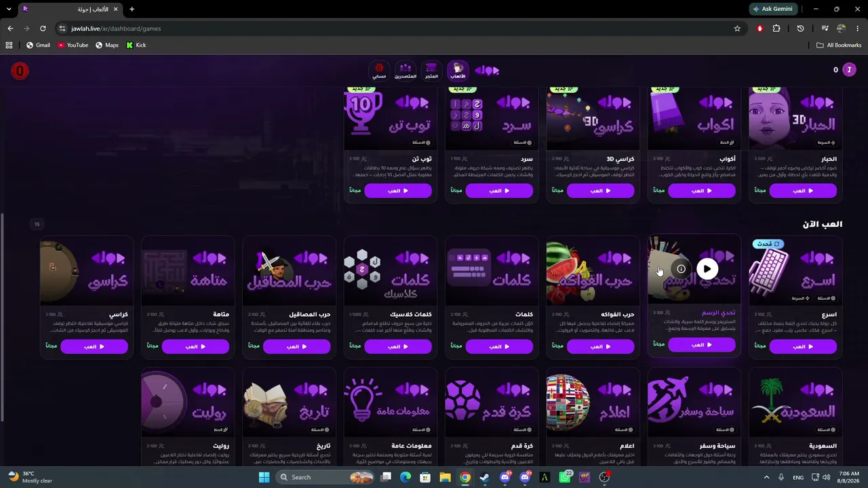
Task: Open a new browser tab
Action: (x=132, y=9)
